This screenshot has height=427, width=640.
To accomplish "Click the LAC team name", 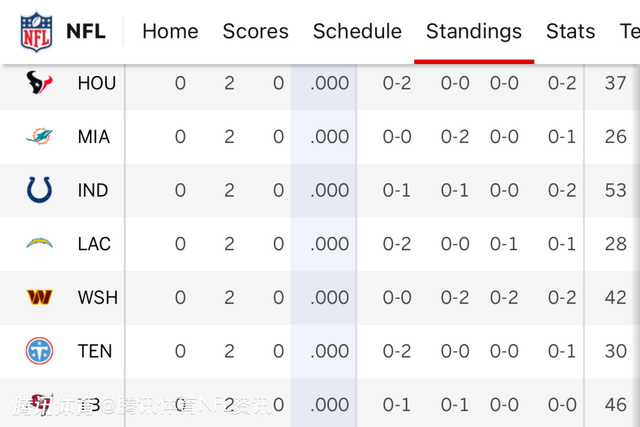I will point(94,244).
